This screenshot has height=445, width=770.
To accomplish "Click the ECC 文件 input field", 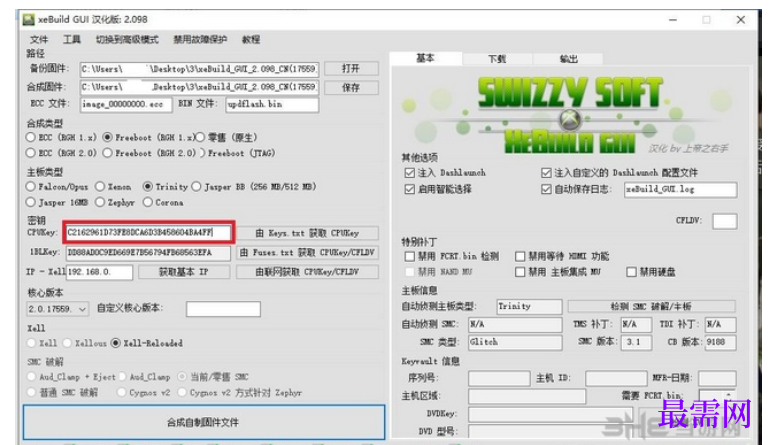I will [x=126, y=104].
